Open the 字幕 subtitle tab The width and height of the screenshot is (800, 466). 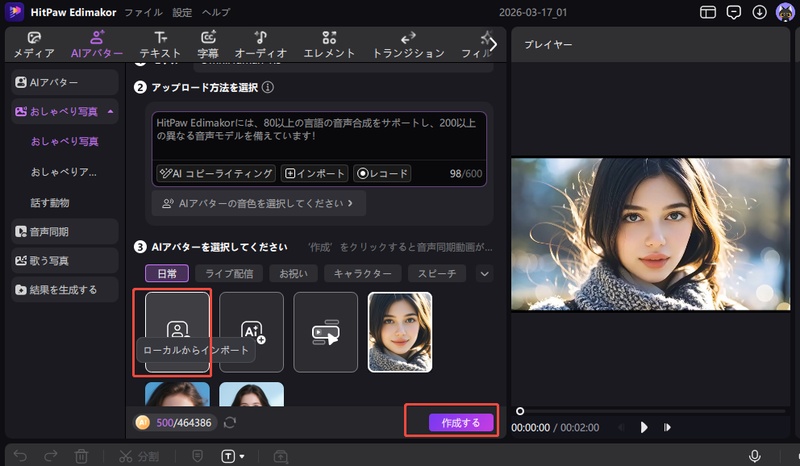[x=208, y=44]
